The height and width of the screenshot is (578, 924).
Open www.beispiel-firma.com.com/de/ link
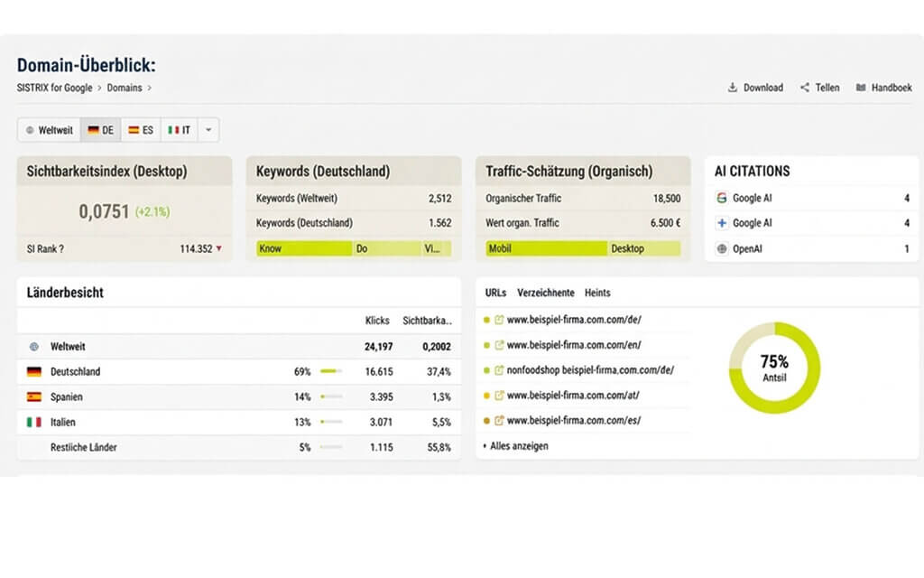click(574, 320)
